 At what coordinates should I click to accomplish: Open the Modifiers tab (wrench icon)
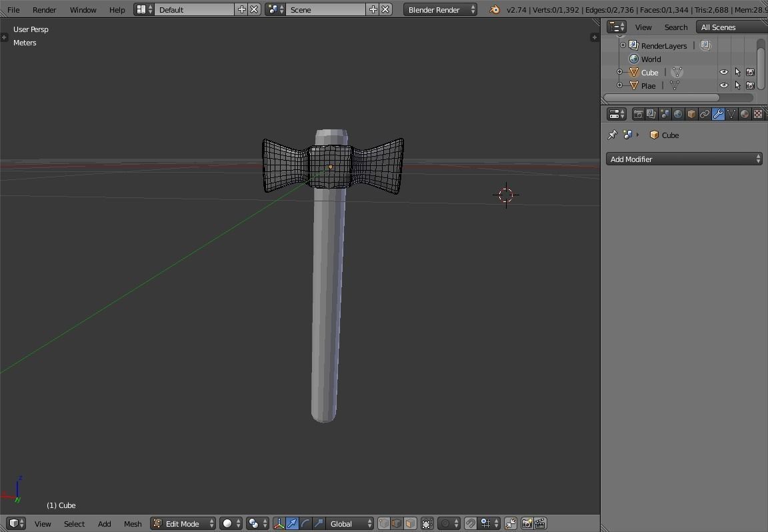pos(717,114)
